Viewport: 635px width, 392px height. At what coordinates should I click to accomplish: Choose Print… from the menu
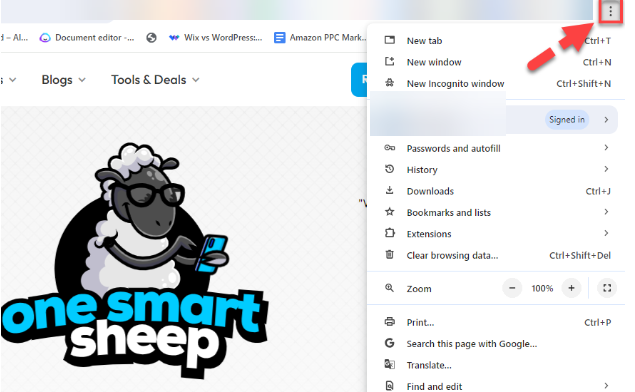click(497, 322)
